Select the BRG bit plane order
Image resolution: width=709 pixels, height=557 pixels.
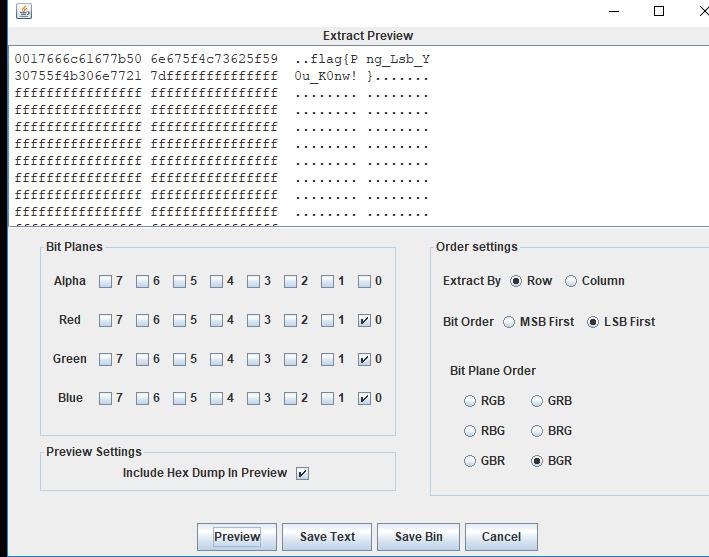(x=537, y=431)
